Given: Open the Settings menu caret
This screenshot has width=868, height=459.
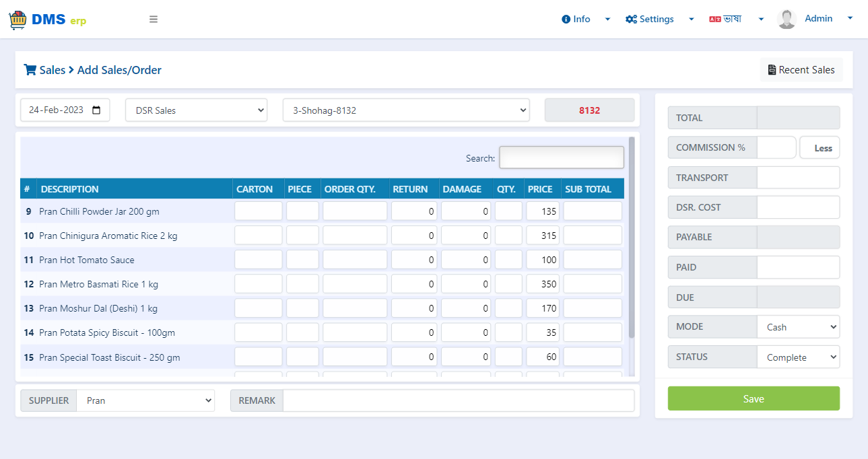Looking at the screenshot, I should point(691,20).
